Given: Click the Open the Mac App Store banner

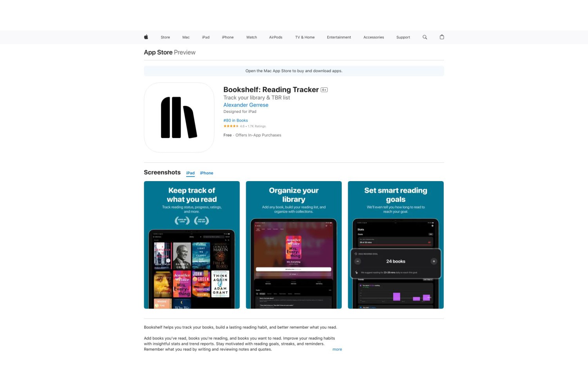Looking at the screenshot, I should click(x=294, y=71).
